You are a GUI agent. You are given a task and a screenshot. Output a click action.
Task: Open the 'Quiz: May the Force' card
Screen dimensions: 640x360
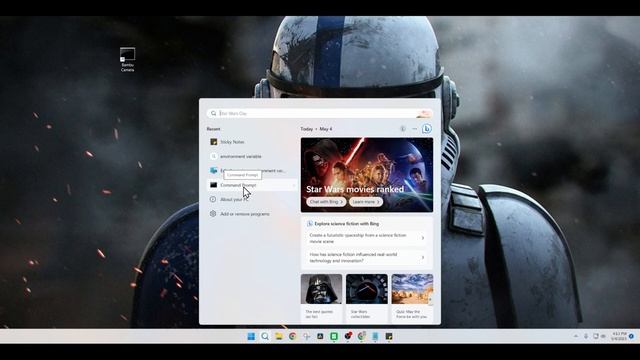coord(412,298)
